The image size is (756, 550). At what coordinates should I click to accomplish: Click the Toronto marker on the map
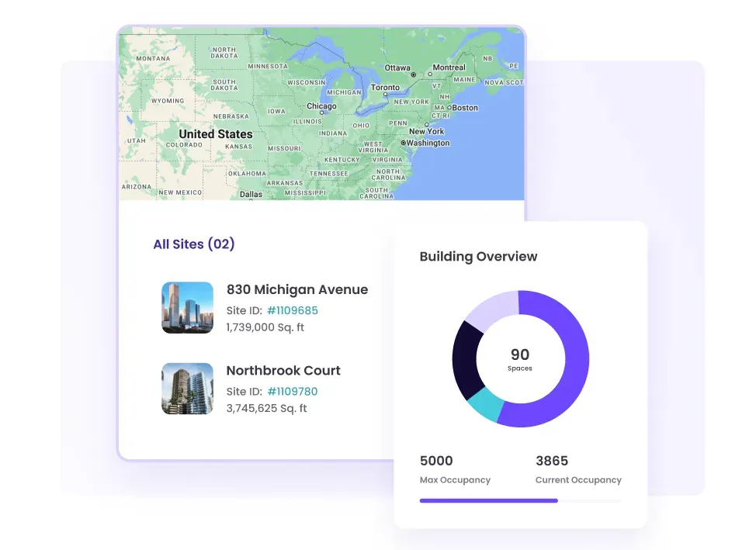(x=385, y=94)
